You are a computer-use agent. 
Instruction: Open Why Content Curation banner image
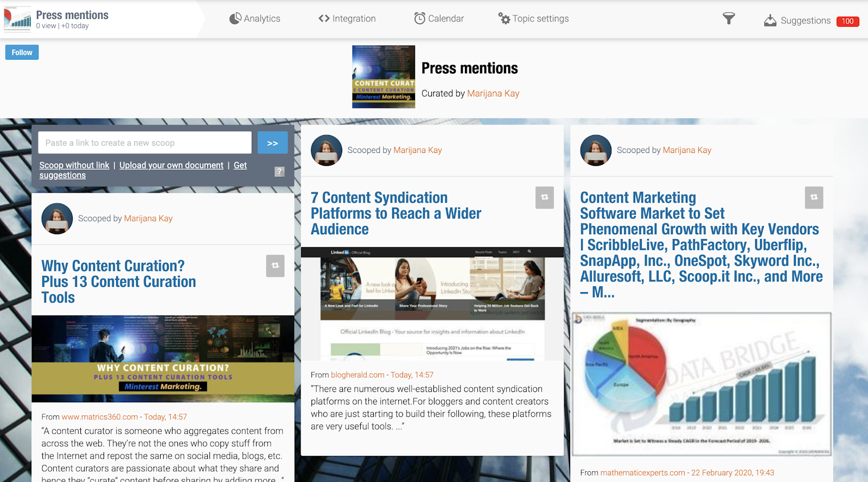(x=163, y=359)
